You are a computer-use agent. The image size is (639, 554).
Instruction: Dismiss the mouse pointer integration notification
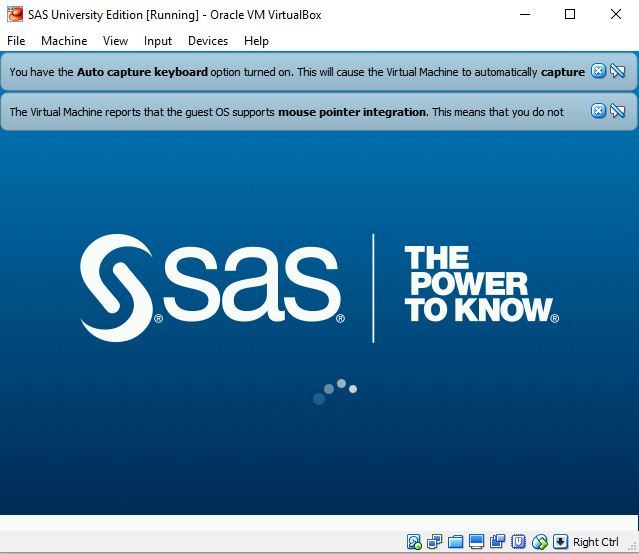point(598,110)
